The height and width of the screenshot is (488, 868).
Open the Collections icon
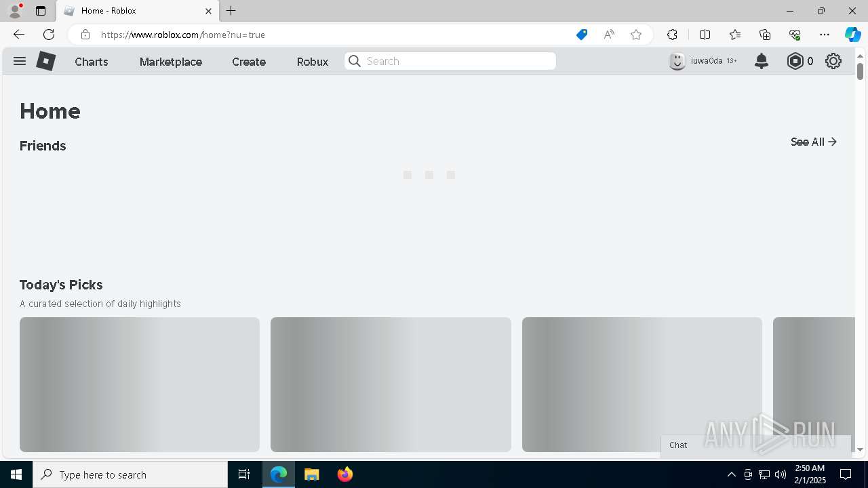765,35
